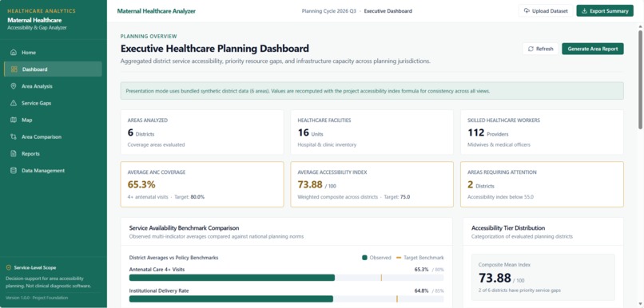
Task: Click the refresh arrows icon
Action: (531, 49)
